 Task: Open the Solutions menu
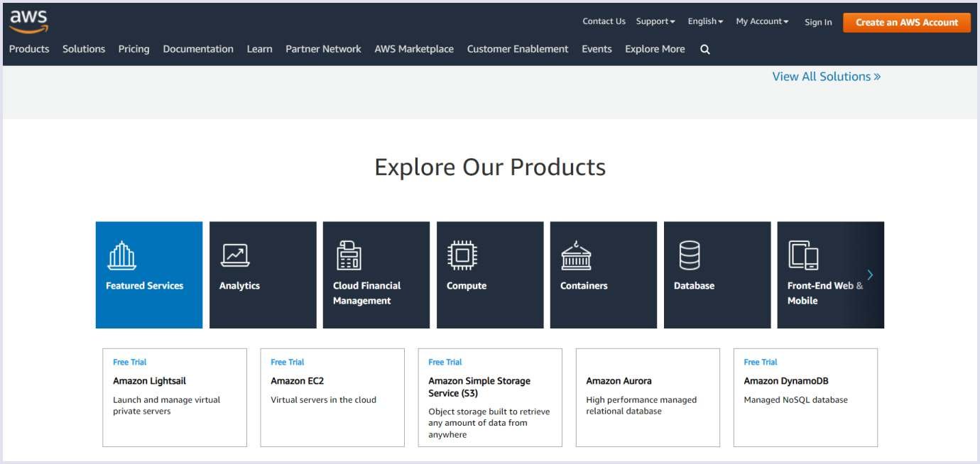84,49
